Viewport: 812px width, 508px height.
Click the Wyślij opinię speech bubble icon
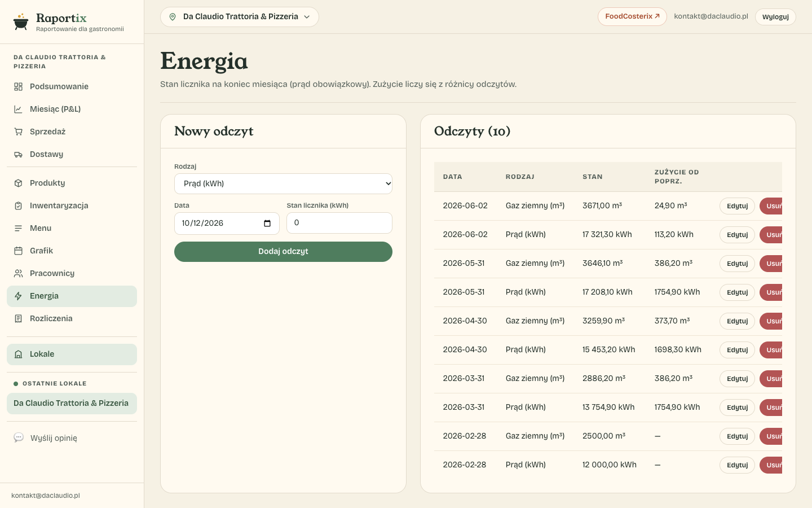(x=19, y=437)
